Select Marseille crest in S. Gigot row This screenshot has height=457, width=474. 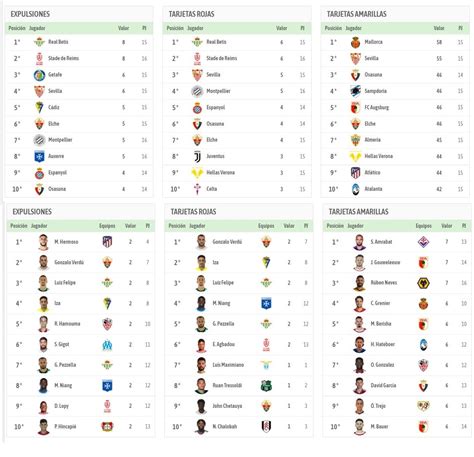point(107,345)
